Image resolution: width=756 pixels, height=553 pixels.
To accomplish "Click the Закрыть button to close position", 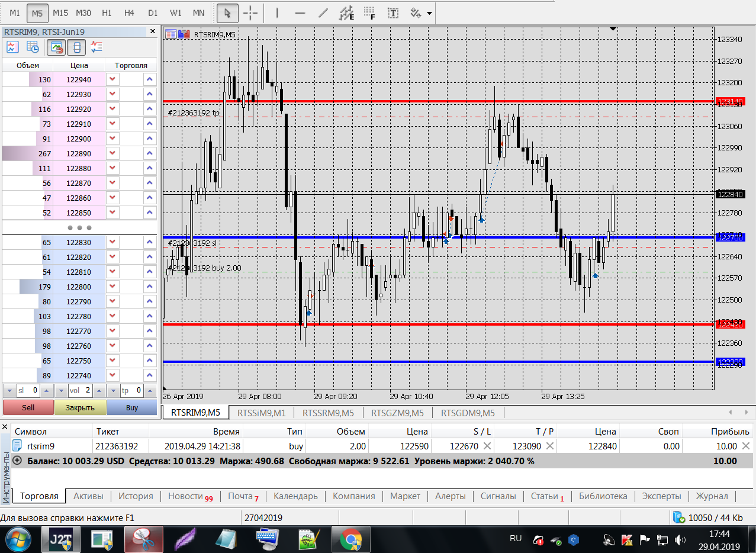I will click(80, 407).
